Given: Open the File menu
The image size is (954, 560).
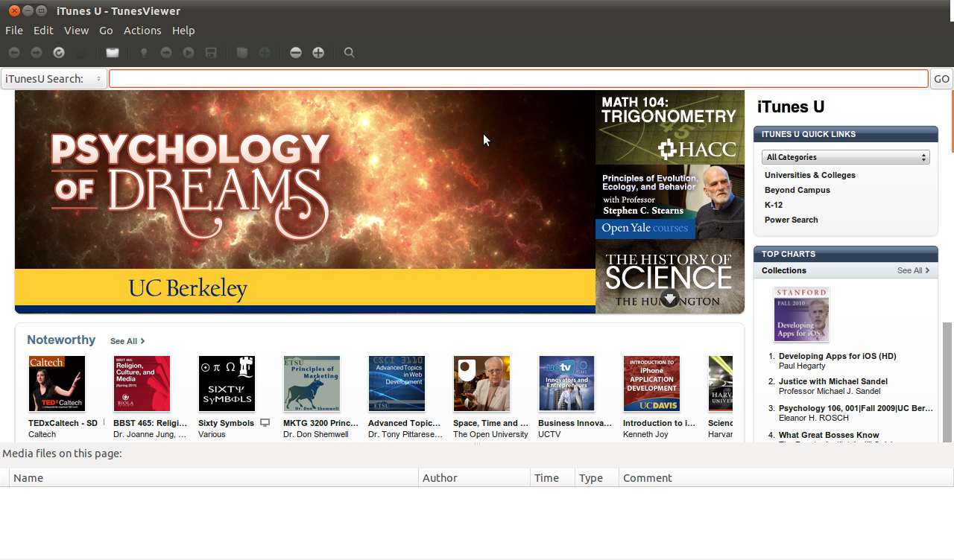Looking at the screenshot, I should [14, 31].
